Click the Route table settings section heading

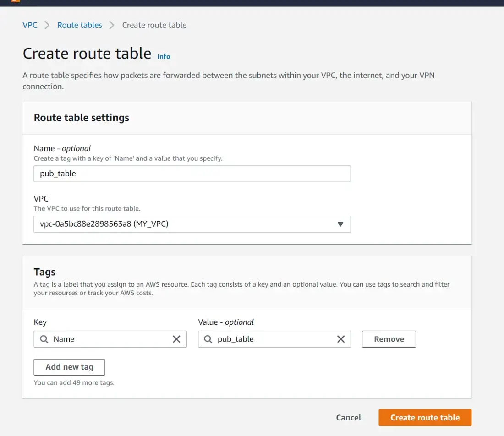click(82, 118)
